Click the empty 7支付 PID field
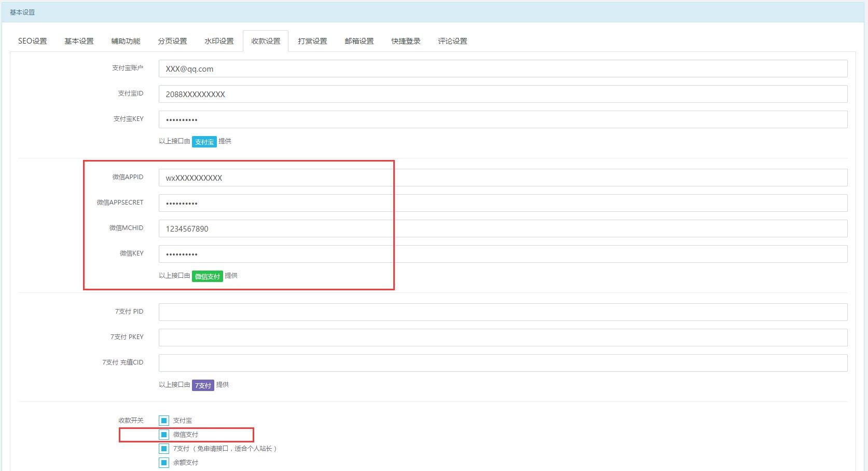The width and height of the screenshot is (868, 471). (502, 312)
